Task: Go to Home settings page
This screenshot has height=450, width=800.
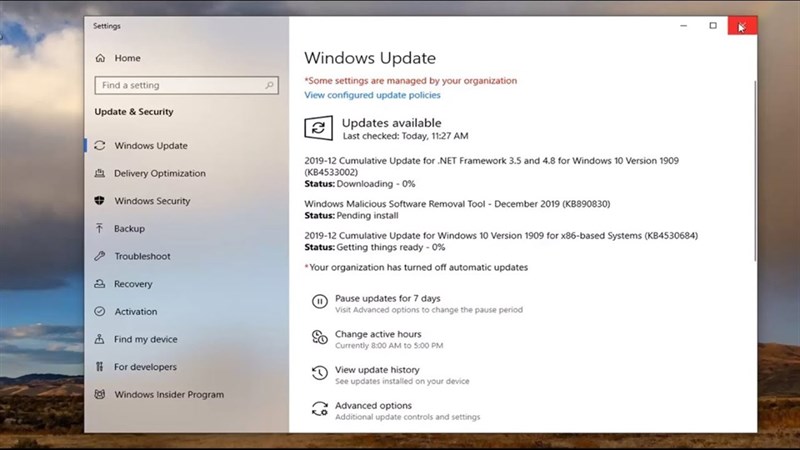Action: 127,58
